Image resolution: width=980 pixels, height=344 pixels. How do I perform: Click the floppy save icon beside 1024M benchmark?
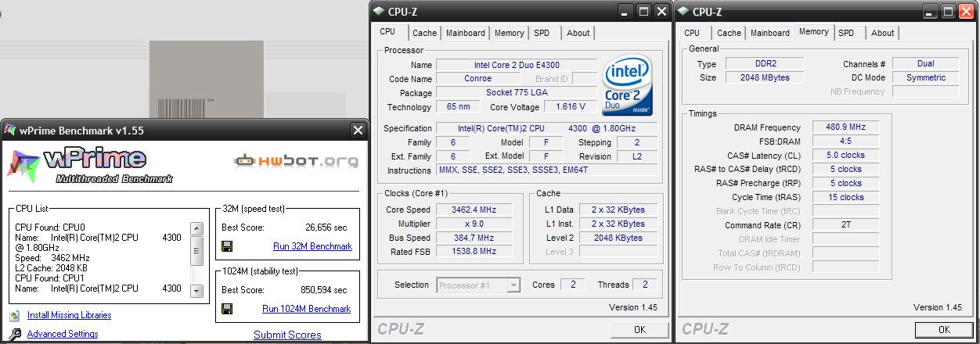pyautogui.click(x=228, y=309)
